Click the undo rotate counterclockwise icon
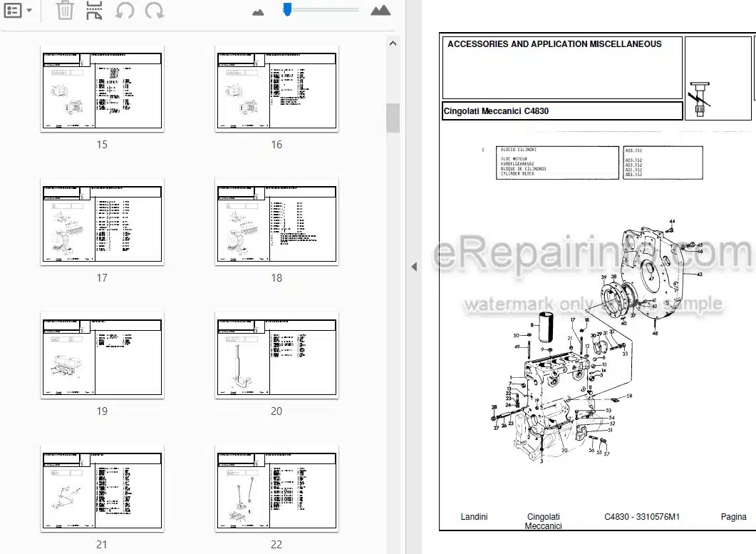Screen dimensions: 756x554 [125, 10]
